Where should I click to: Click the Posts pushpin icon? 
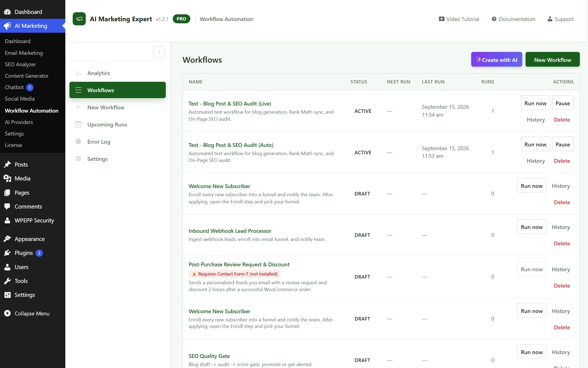(x=7, y=164)
